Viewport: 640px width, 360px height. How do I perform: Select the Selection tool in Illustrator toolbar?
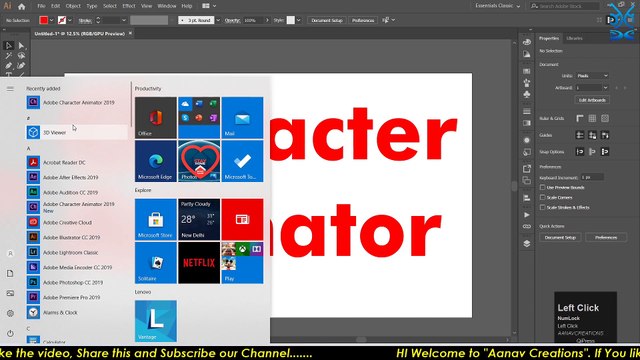[8, 46]
